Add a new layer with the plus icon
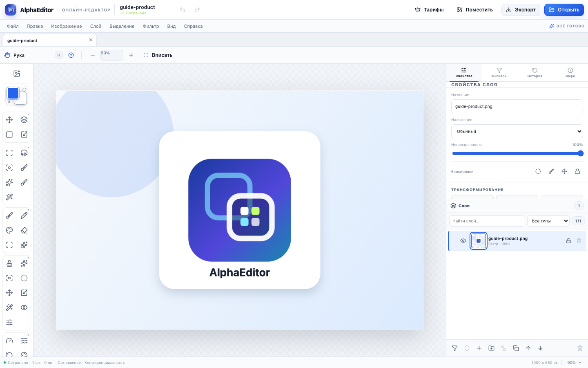This screenshot has height=368, width=588. click(479, 348)
